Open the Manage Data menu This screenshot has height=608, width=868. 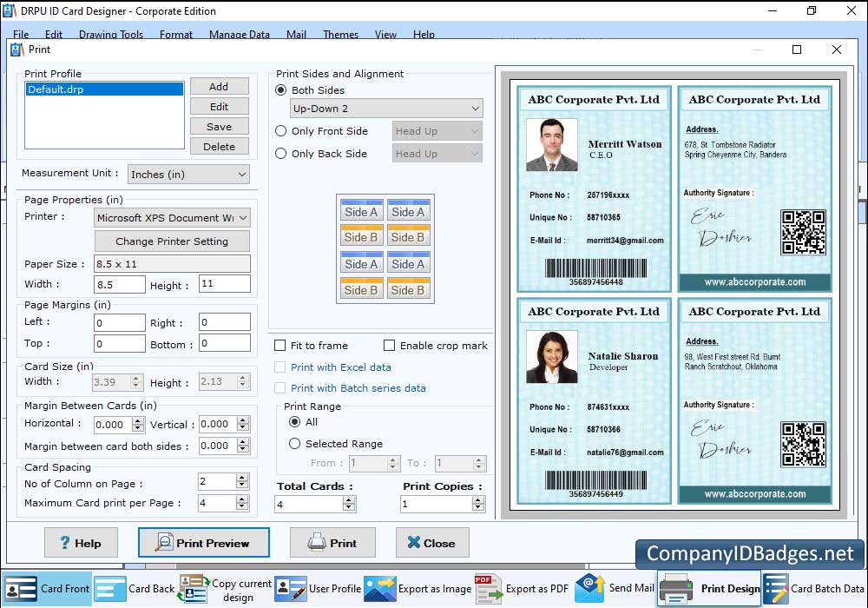click(x=240, y=35)
